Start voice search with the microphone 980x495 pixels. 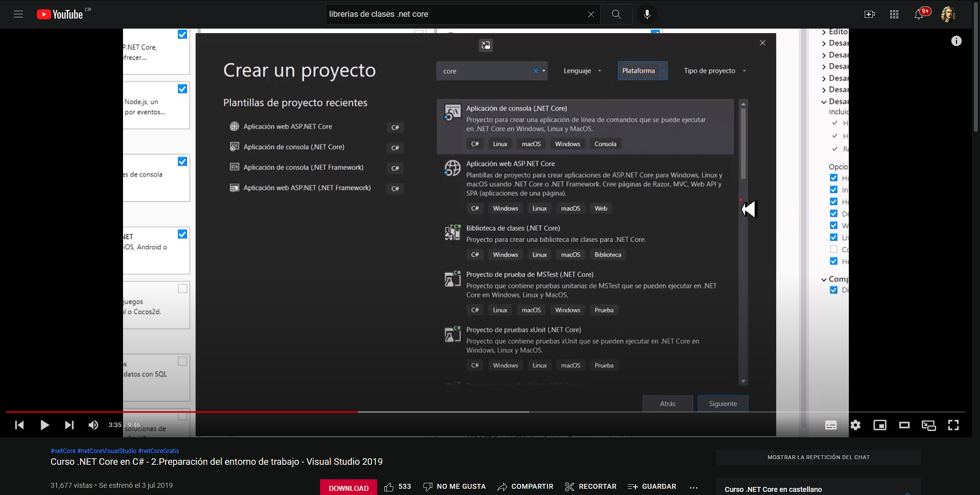tap(647, 14)
